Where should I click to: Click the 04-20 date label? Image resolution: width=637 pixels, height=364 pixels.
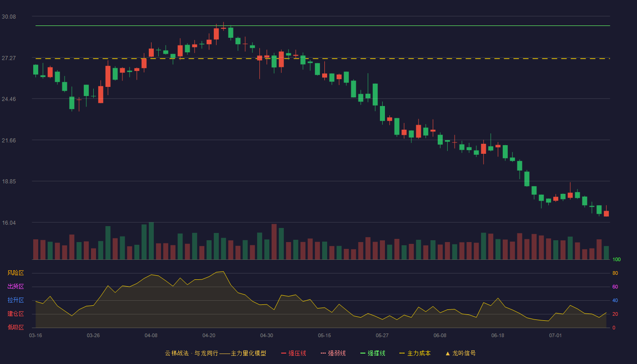click(x=209, y=335)
